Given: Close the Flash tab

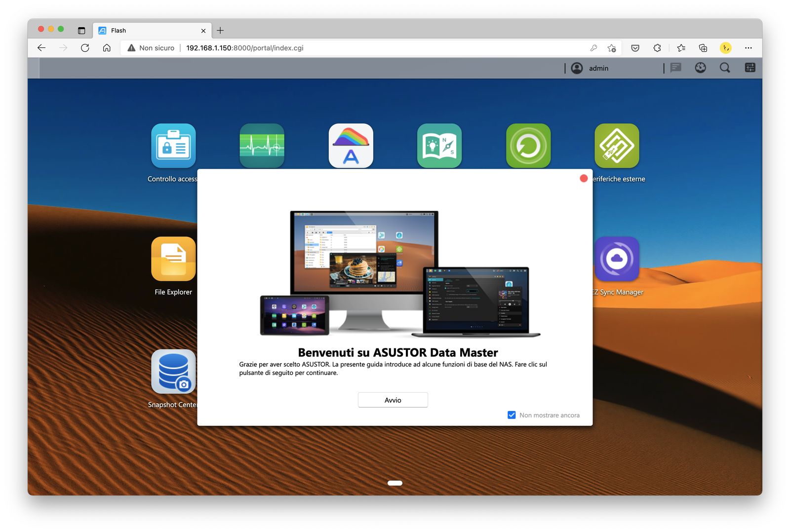Looking at the screenshot, I should (x=203, y=31).
